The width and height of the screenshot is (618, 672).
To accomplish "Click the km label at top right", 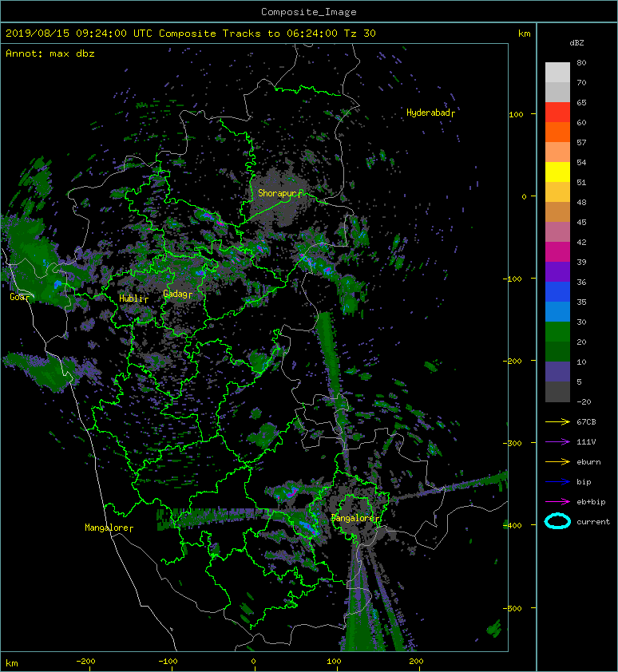I will (524, 34).
